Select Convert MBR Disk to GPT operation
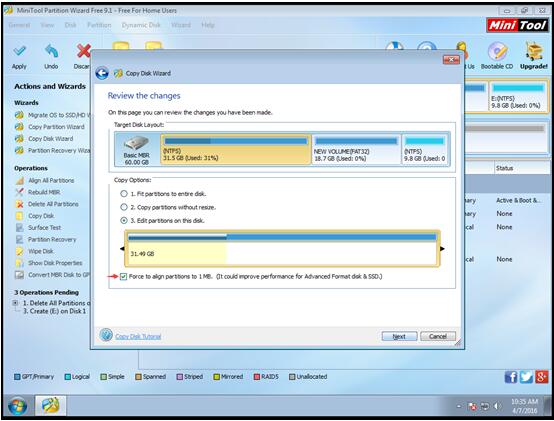Screen dimensions: 554x421 pos(53,275)
